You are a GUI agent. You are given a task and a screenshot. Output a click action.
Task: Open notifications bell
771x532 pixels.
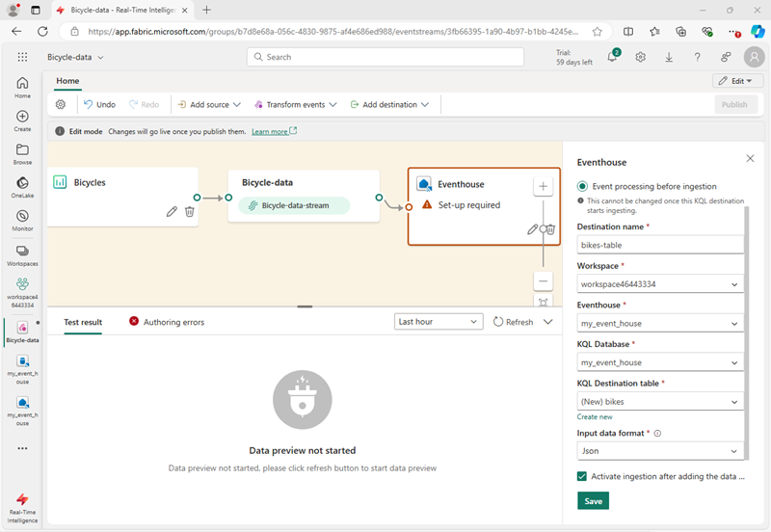point(613,57)
